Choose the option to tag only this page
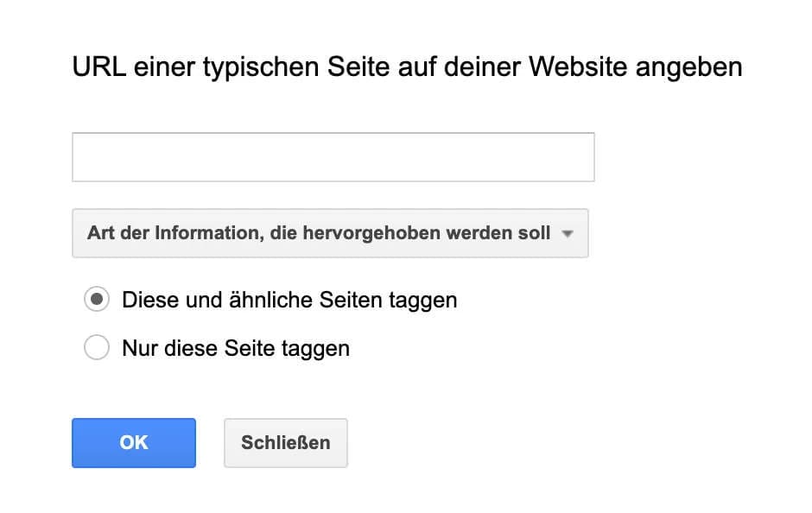This screenshot has width=812, height=513. point(97,349)
